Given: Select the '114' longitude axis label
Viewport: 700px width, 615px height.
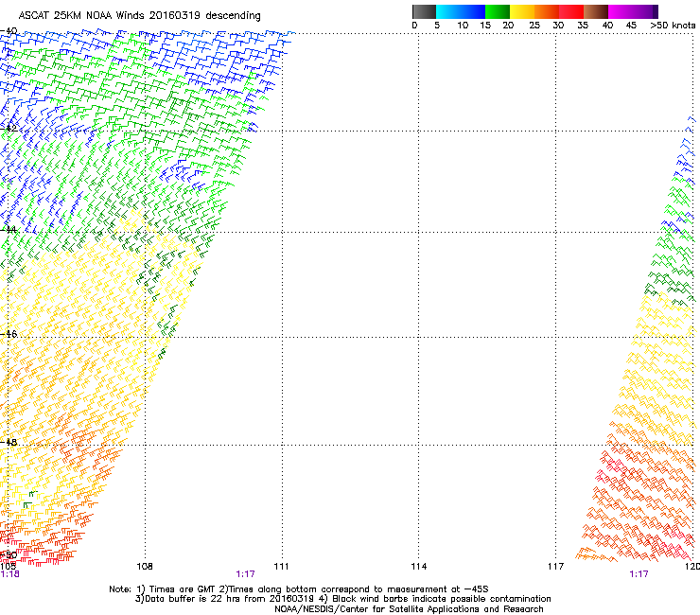Looking at the screenshot, I should [419, 567].
